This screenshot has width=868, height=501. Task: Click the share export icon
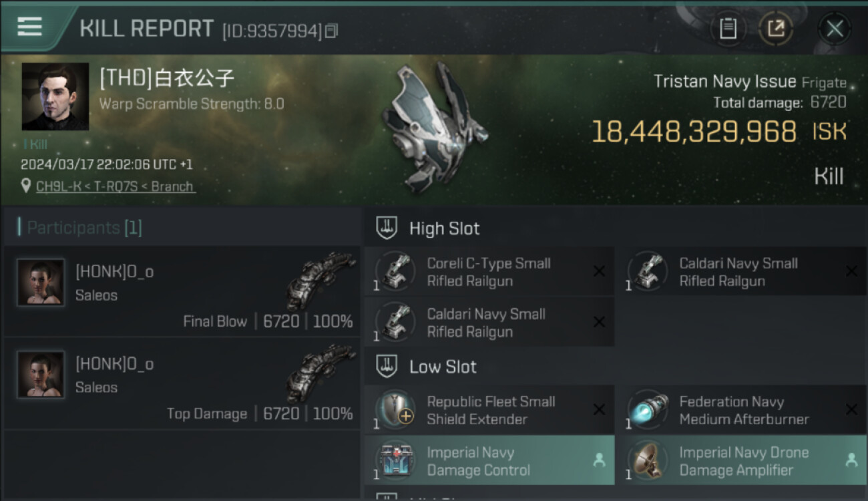pyautogui.click(x=775, y=28)
